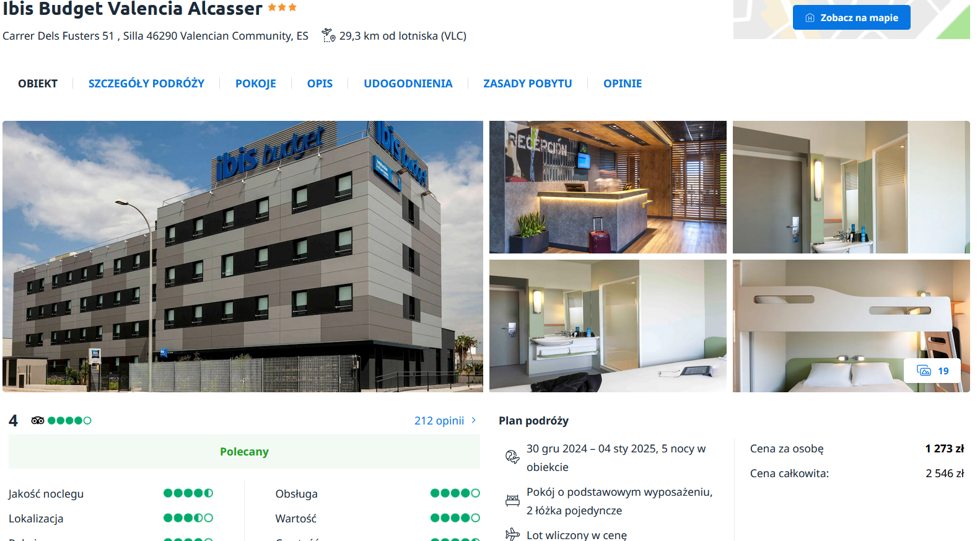This screenshot has height=541, width=980.
Task: Open the SZCZEGÓŁY PODRÓŻY tab
Action: pyautogui.click(x=146, y=84)
